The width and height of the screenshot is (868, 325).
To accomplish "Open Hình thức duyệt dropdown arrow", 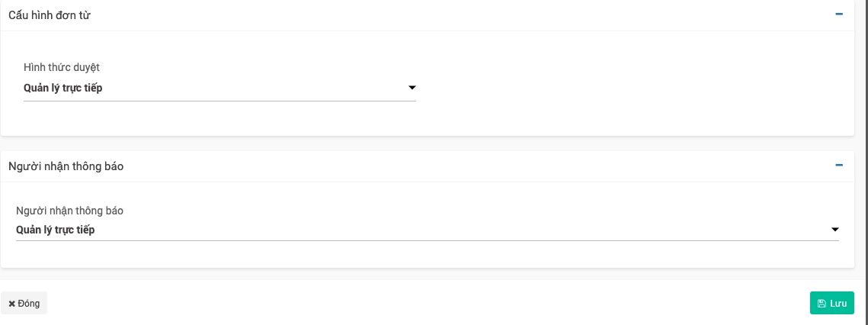I will 412,88.
